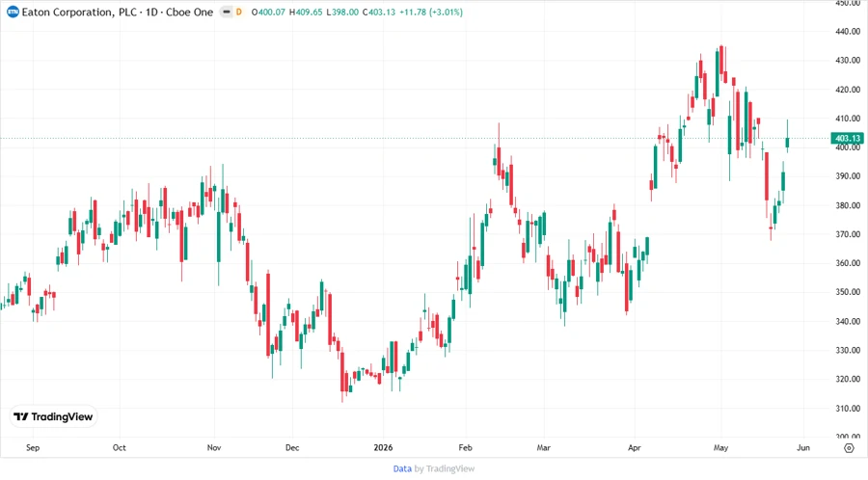Click the change value +11.78 (+3.01%)
This screenshot has height=480, width=868.
[x=431, y=12]
